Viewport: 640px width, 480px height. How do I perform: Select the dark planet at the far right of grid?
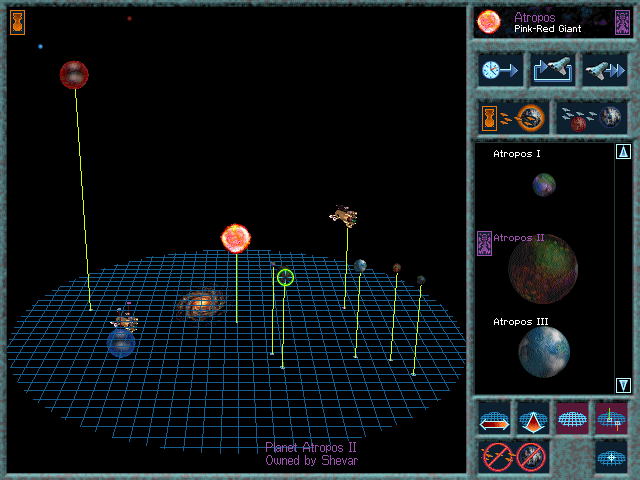[x=421, y=280]
